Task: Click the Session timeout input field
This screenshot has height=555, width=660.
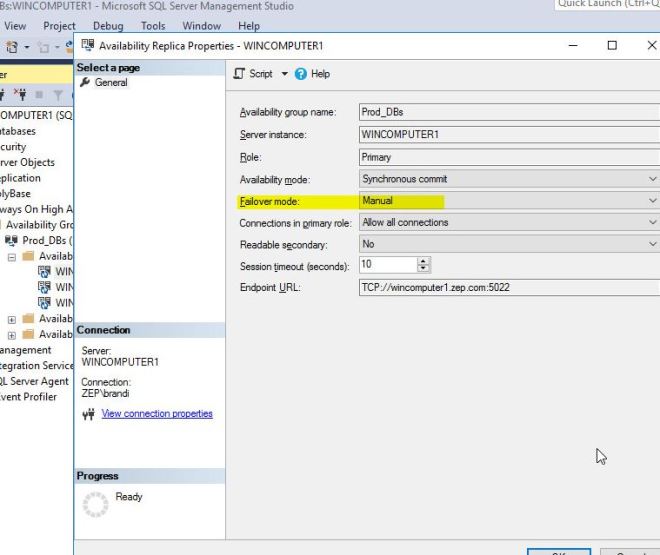Action: pyautogui.click(x=386, y=265)
